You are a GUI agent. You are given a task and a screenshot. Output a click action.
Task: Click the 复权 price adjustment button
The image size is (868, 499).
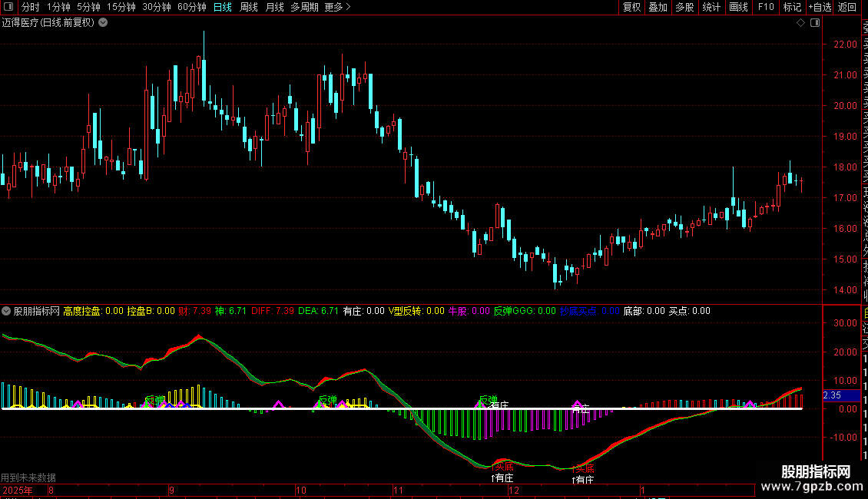click(x=631, y=7)
